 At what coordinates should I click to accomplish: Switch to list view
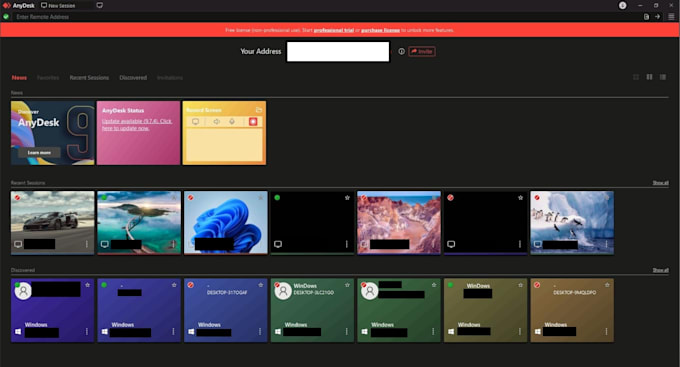click(663, 77)
